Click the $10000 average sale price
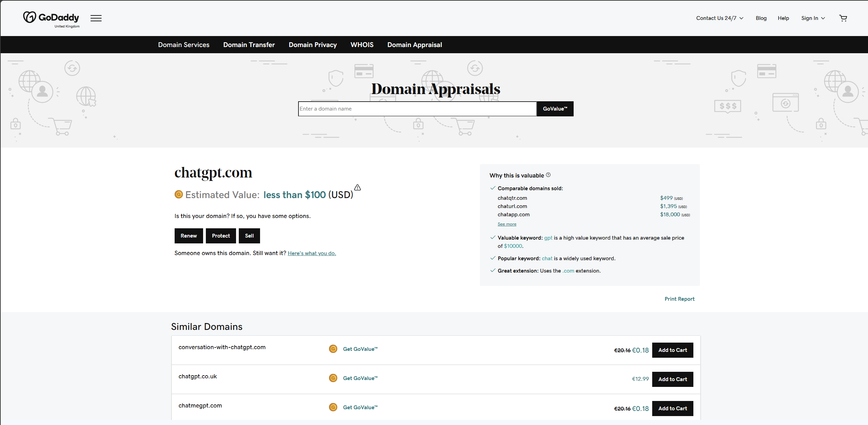 click(513, 246)
